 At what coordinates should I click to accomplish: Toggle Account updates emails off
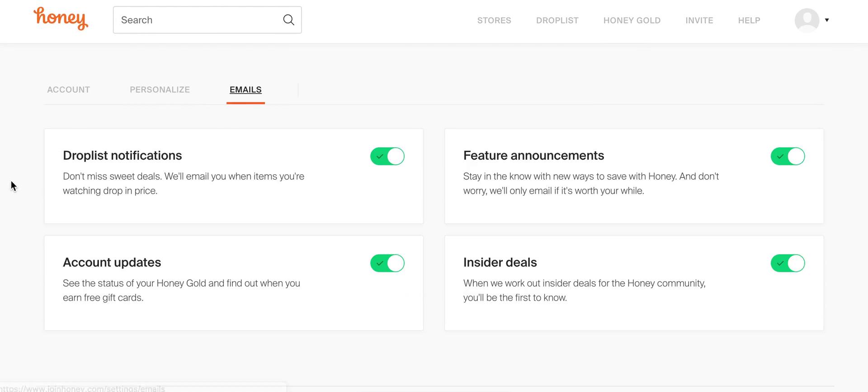[387, 263]
